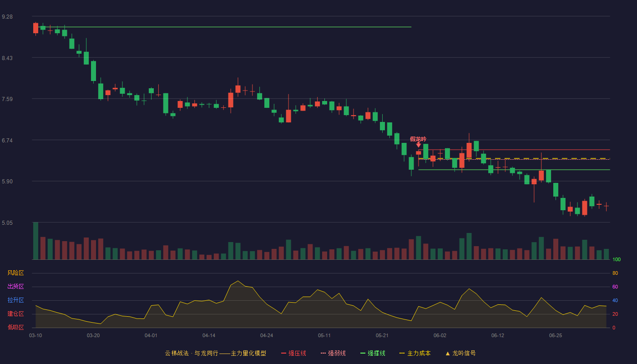
Task: Toggle the 主力成本 legend entry
Action: (x=415, y=353)
